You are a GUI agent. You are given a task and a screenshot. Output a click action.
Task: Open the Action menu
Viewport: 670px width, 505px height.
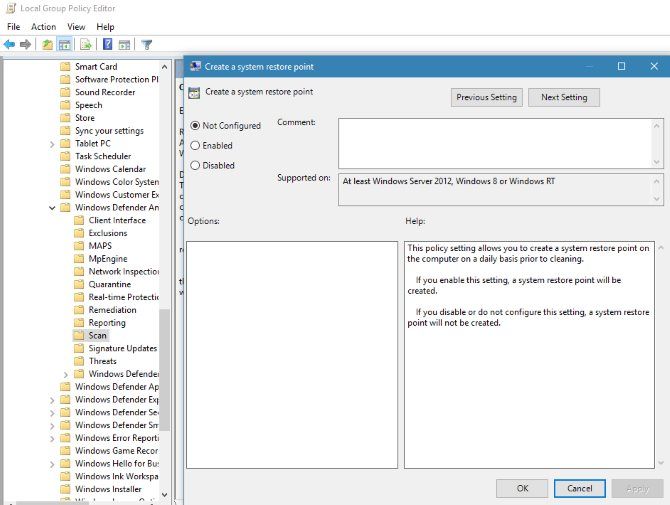[x=44, y=26]
